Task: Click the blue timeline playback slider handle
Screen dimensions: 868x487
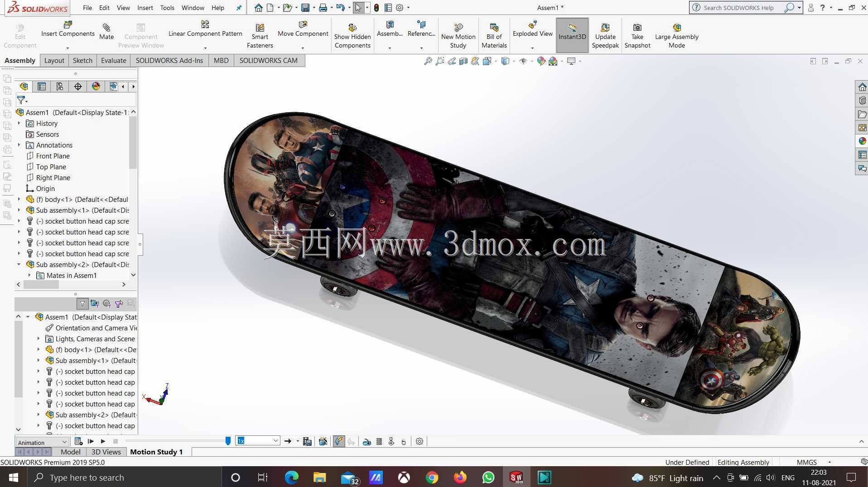Action: tap(228, 441)
